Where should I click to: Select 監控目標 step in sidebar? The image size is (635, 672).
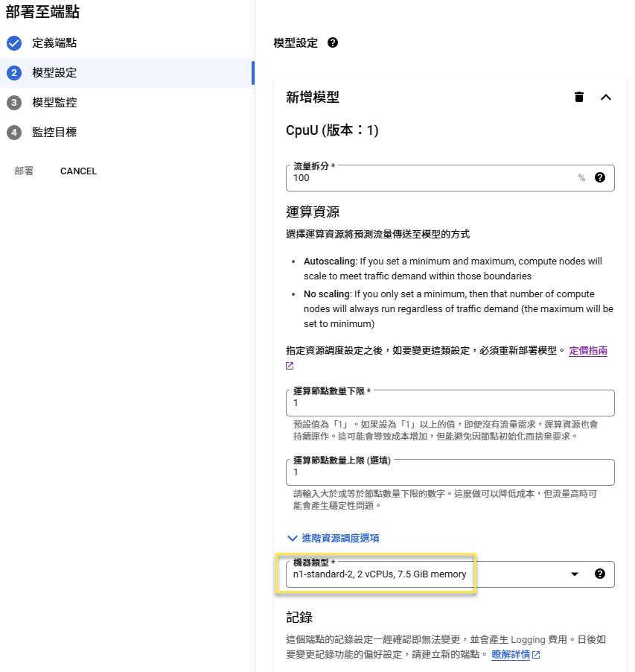pyautogui.click(x=54, y=133)
